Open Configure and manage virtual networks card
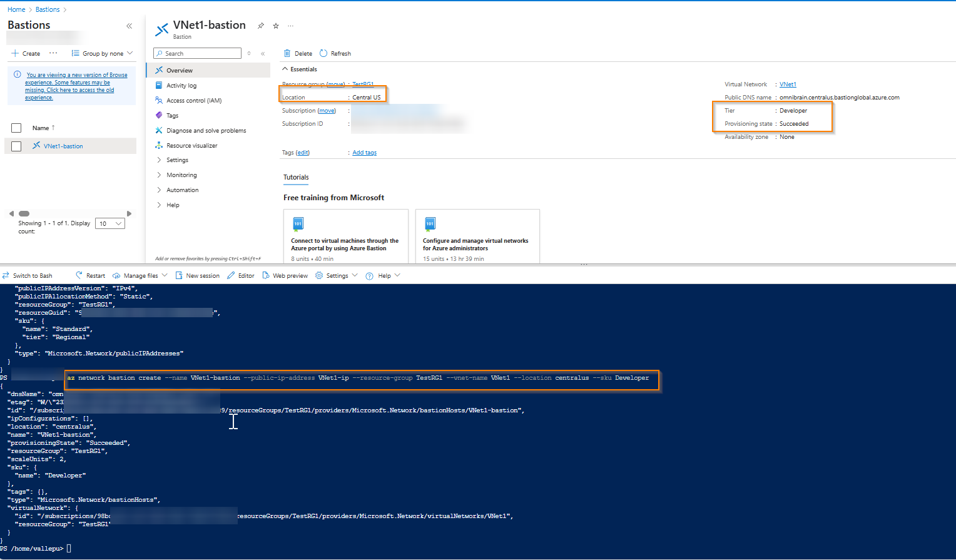The width and height of the screenshot is (956, 560). click(x=477, y=236)
